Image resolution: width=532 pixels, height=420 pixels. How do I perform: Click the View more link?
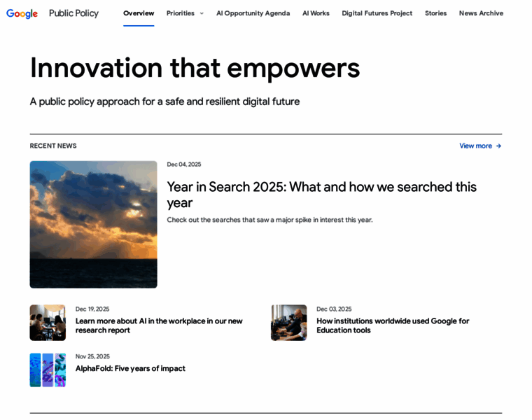475,146
